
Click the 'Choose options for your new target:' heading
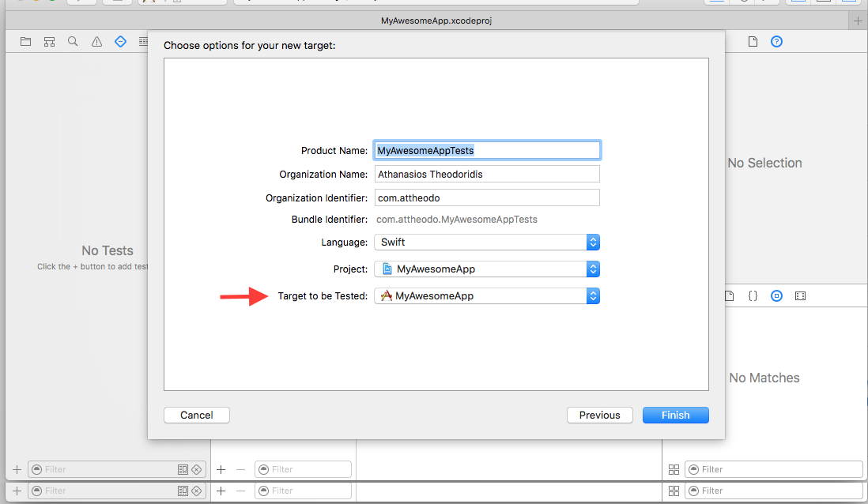(x=250, y=45)
